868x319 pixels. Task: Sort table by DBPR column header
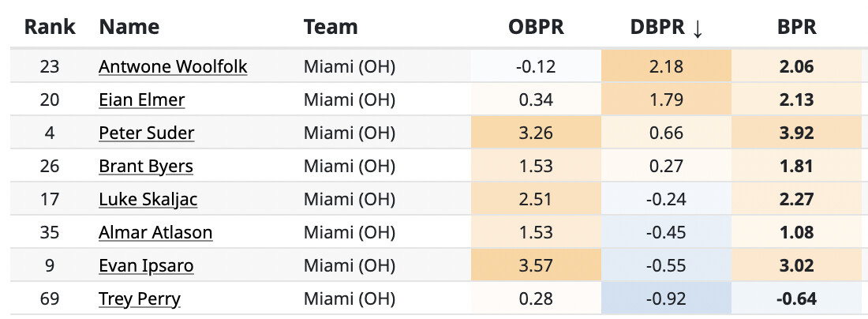[x=657, y=27]
